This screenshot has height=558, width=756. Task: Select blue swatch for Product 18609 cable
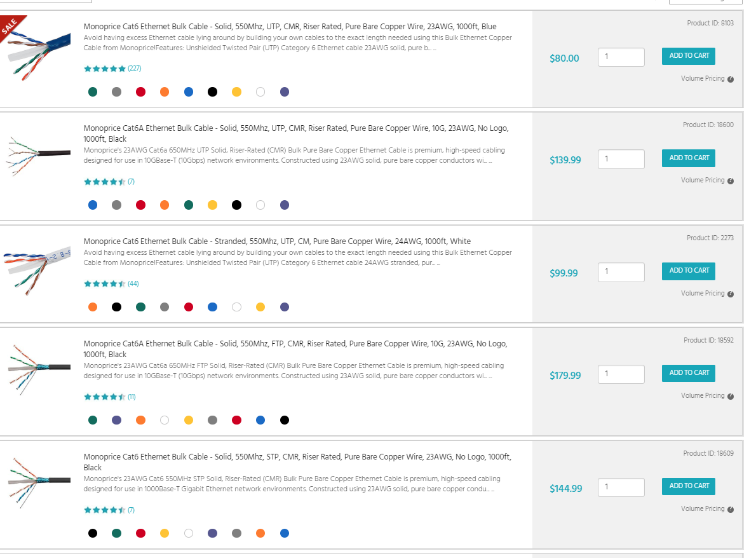tap(285, 533)
